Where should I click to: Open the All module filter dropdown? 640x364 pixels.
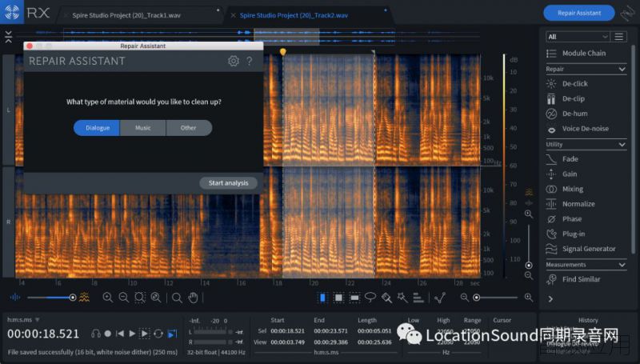(x=578, y=37)
